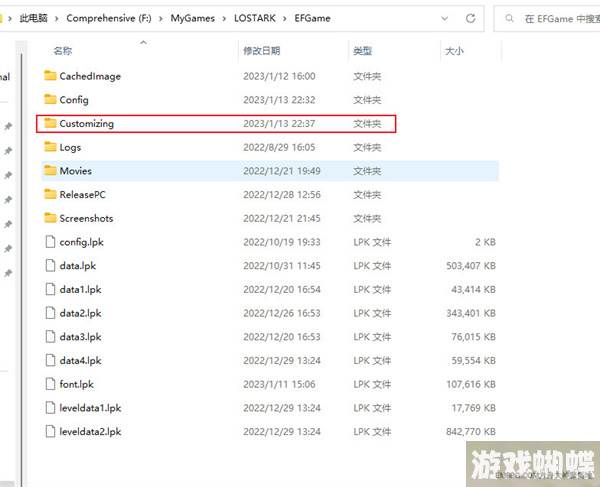
Task: Expand the chevron after MyGames
Action: (x=224, y=18)
